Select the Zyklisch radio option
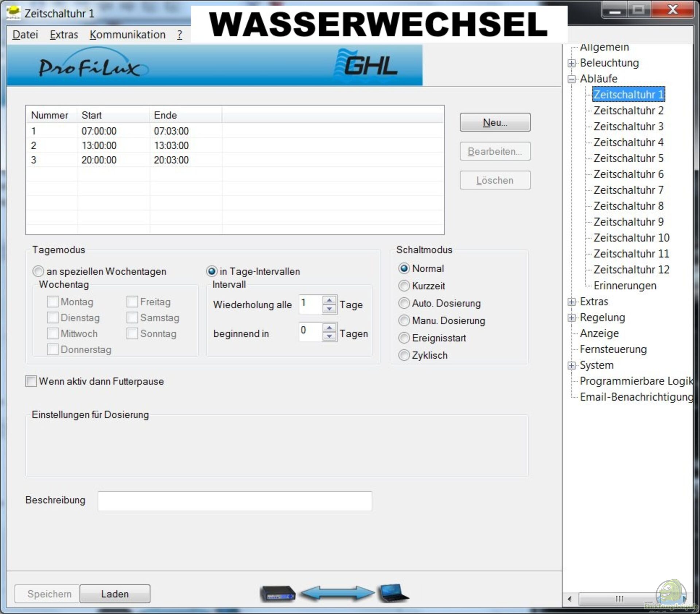Viewport: 700px width, 614px height. 404,355
